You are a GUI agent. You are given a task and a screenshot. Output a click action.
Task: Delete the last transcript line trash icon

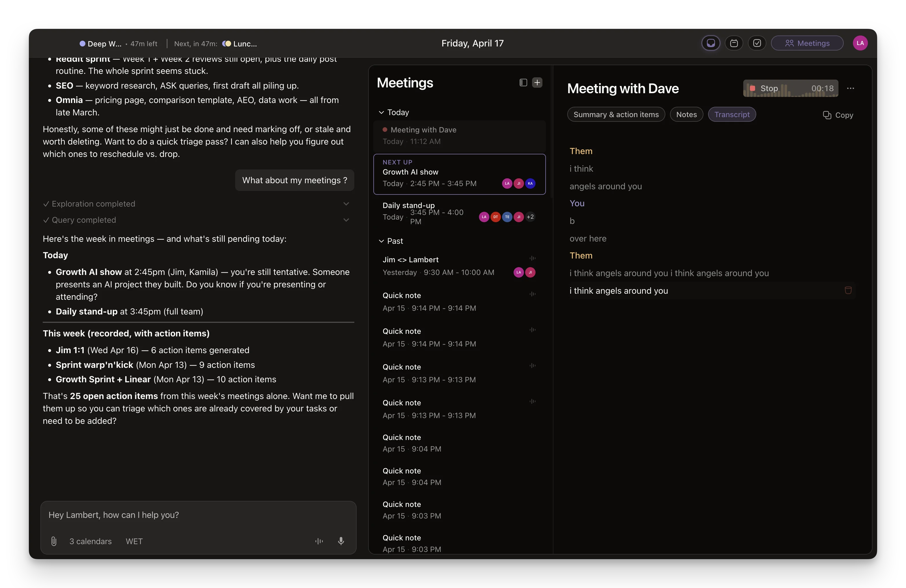point(848,290)
